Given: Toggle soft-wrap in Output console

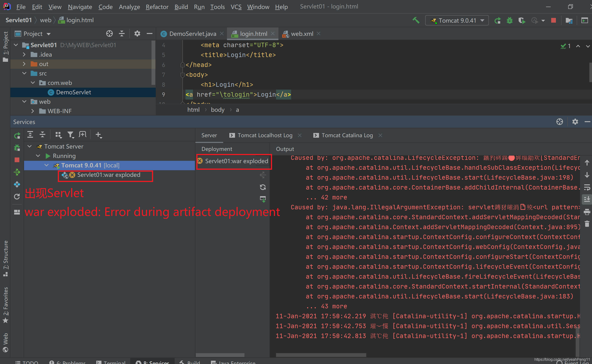Looking at the screenshot, I should coord(587,187).
